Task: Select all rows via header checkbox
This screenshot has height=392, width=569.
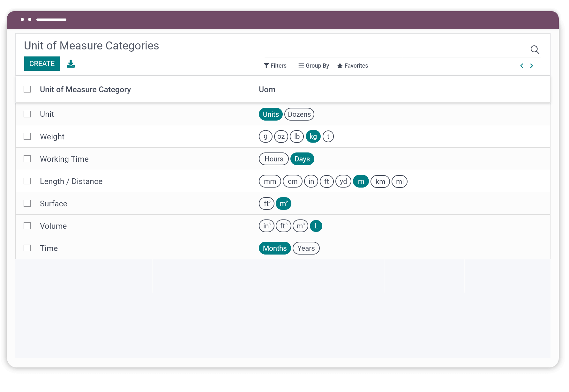Action: (x=27, y=89)
